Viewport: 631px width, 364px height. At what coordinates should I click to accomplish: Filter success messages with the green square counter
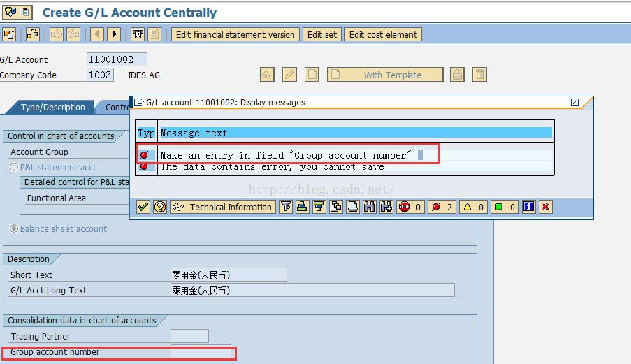[x=505, y=207]
